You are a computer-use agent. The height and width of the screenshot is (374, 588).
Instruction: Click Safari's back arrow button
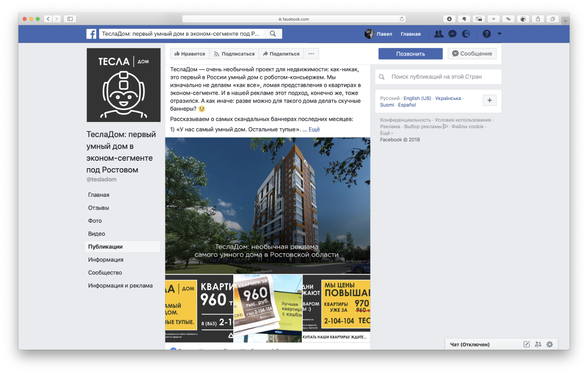click(48, 19)
